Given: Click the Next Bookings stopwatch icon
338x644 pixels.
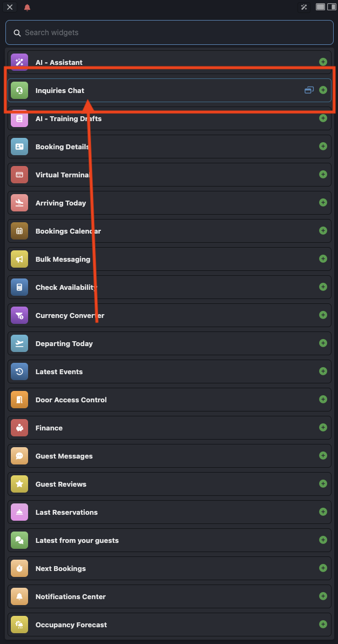Looking at the screenshot, I should pos(19,568).
